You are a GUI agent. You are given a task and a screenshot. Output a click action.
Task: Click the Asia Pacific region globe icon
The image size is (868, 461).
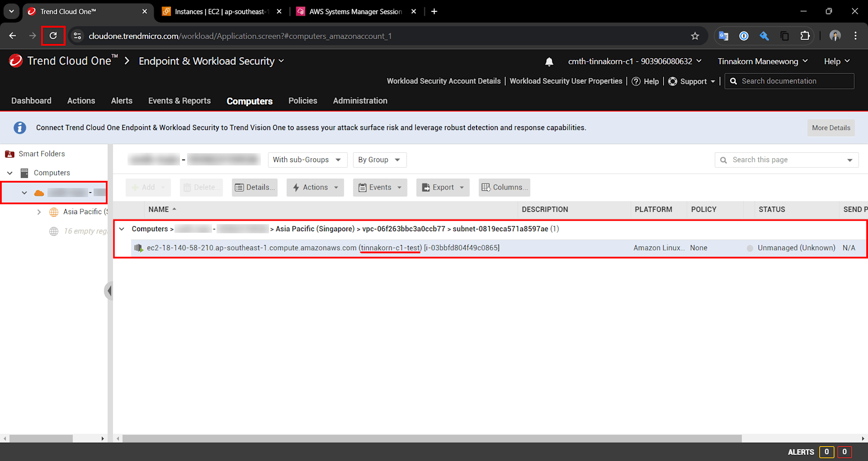coord(54,212)
